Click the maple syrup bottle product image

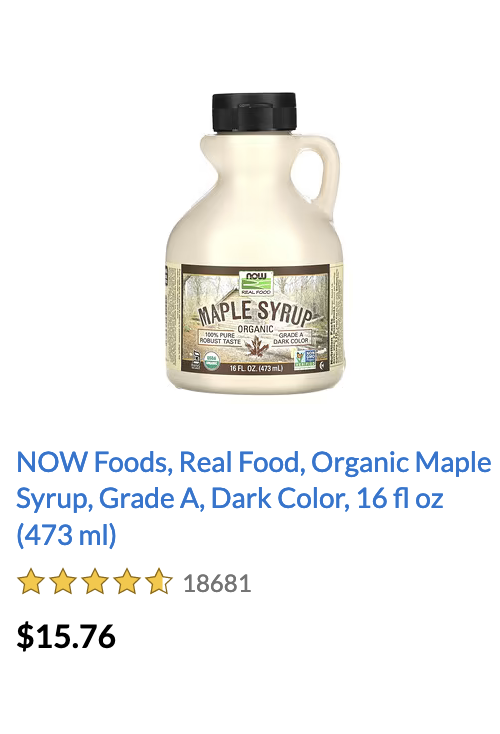(255, 242)
